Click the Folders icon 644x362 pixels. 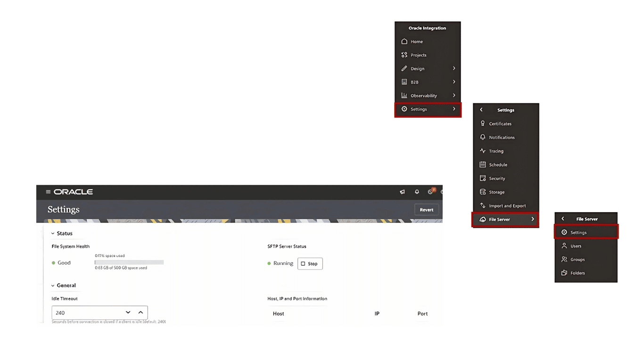[x=564, y=273]
